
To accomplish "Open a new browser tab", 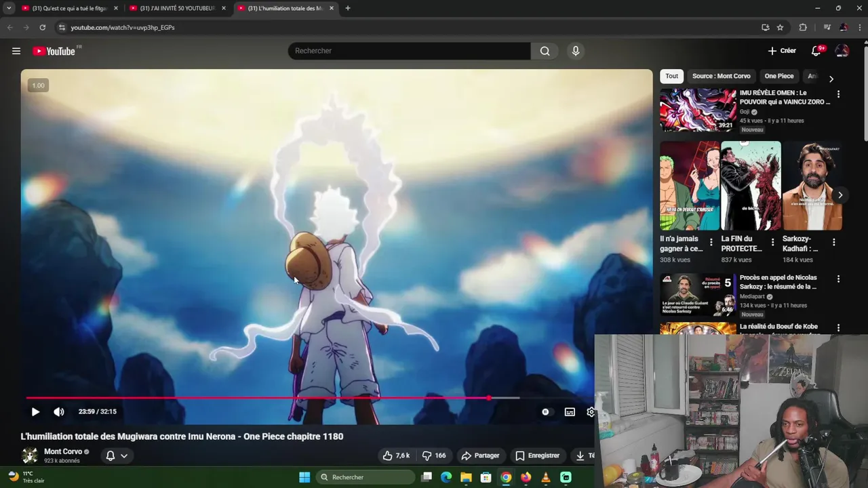I will tap(348, 8).
